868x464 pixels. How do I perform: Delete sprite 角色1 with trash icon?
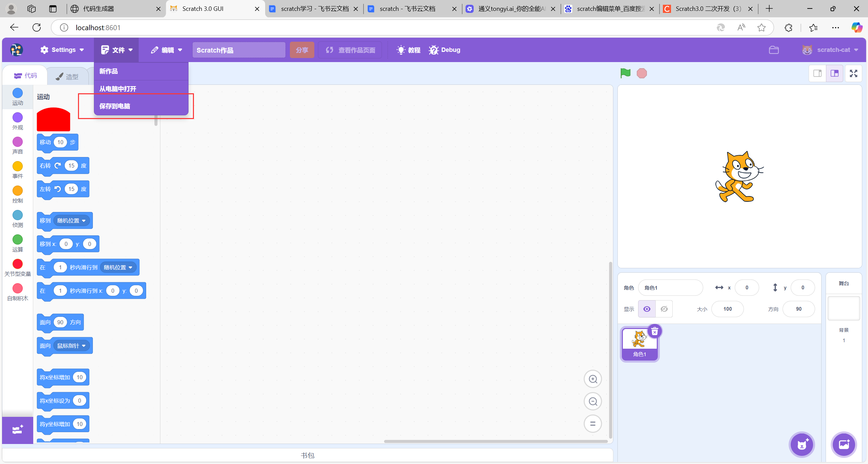click(x=654, y=331)
